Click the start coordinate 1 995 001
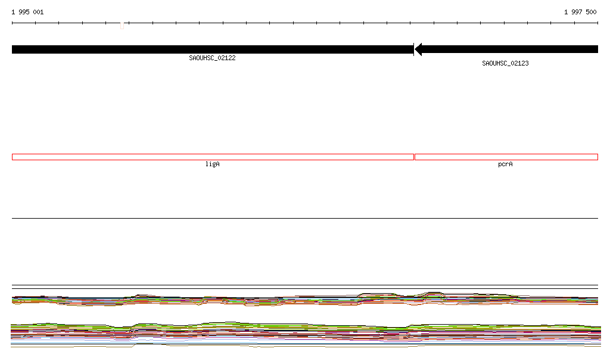610x364 pixels. (27, 12)
